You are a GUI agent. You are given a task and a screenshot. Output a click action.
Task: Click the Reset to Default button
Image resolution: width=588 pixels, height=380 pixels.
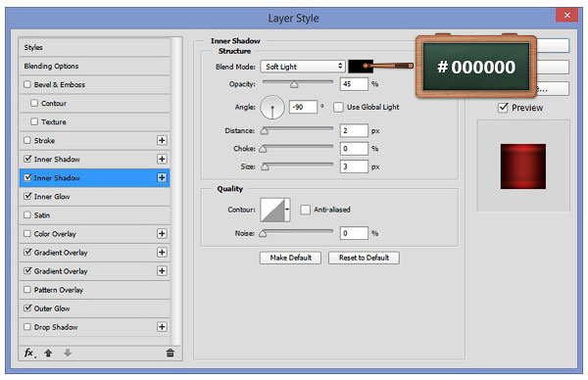364,258
